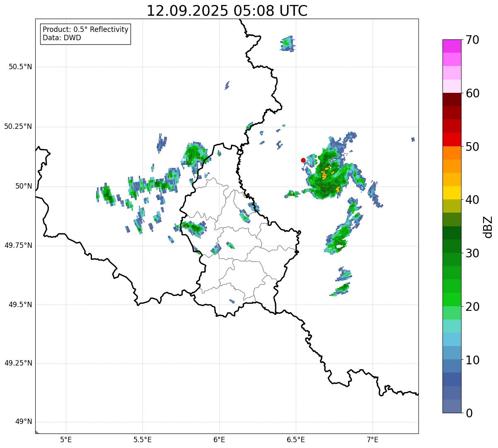
Task: Pick the olive swatch just below 40
Action: (x=452, y=206)
